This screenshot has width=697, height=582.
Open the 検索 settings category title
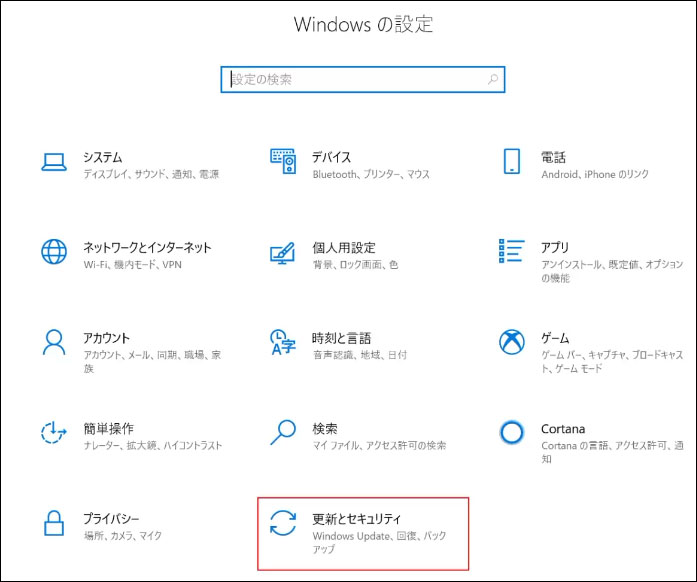325,429
